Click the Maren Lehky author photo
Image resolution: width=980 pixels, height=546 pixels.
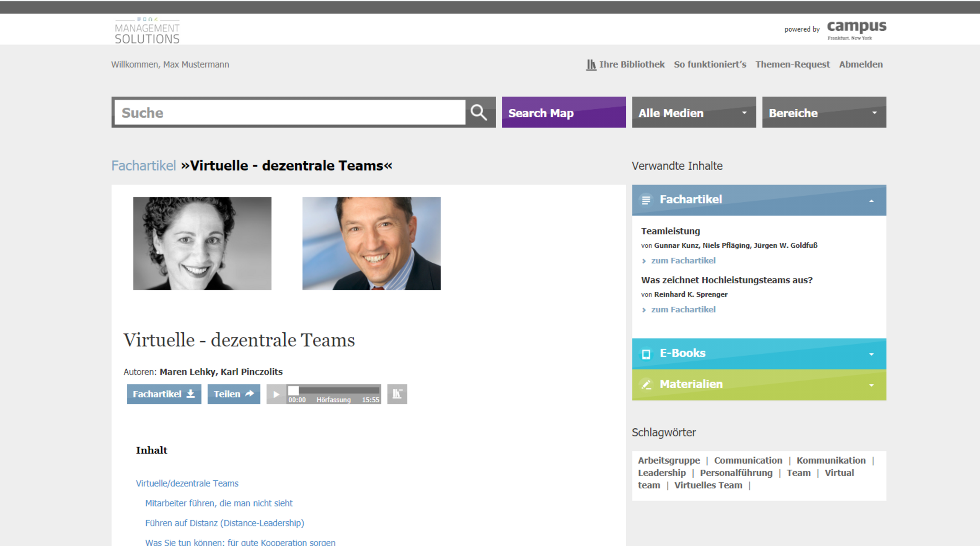[202, 244]
